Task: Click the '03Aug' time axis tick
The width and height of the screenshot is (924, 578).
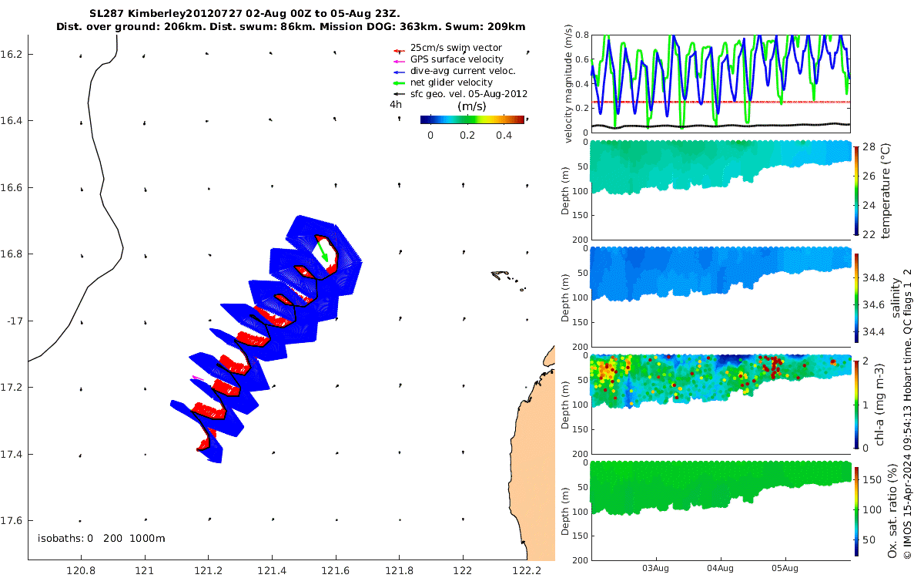Action: coord(655,568)
